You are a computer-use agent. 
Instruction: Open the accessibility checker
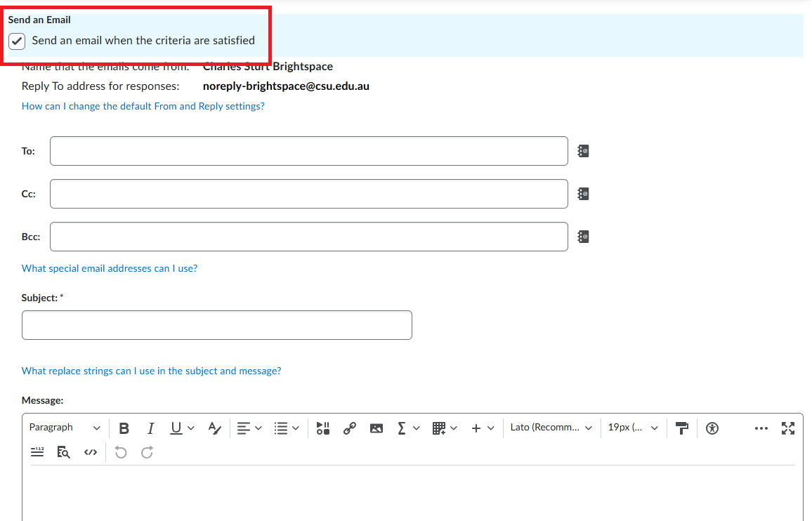[712, 428]
